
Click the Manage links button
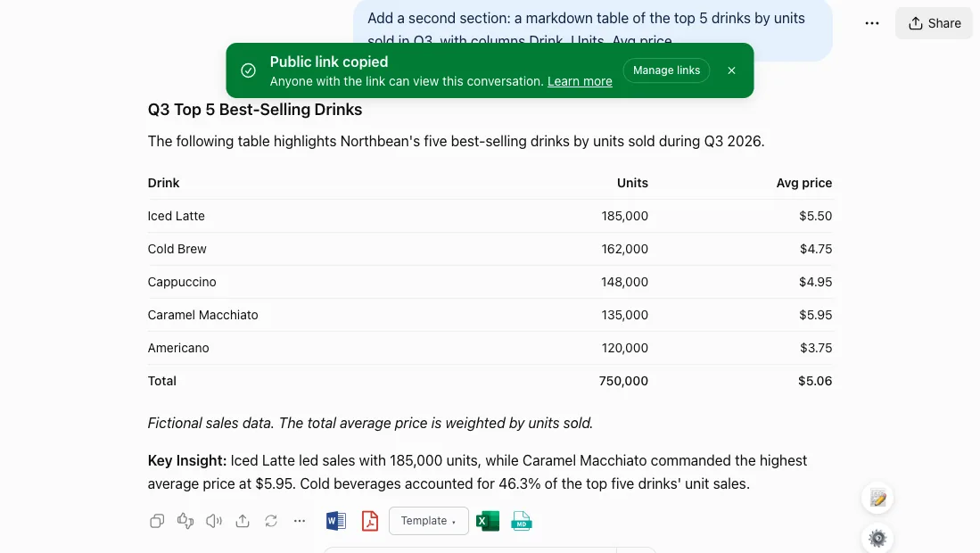(666, 70)
